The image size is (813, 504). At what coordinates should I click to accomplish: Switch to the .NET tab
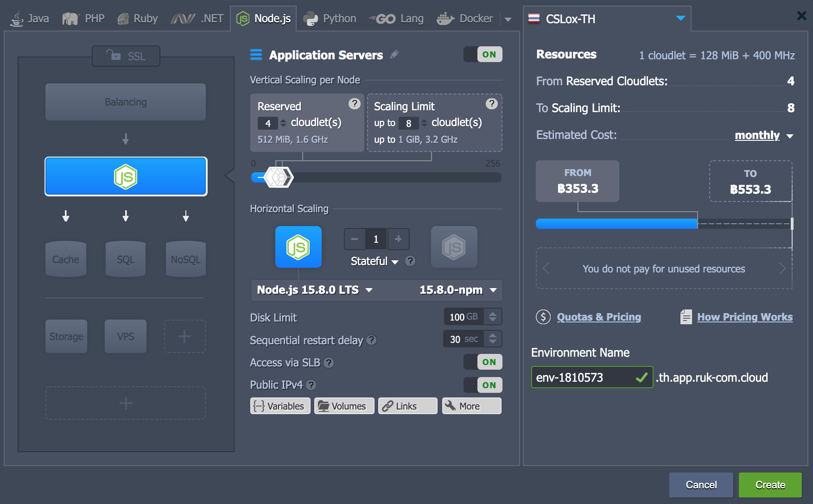point(197,18)
